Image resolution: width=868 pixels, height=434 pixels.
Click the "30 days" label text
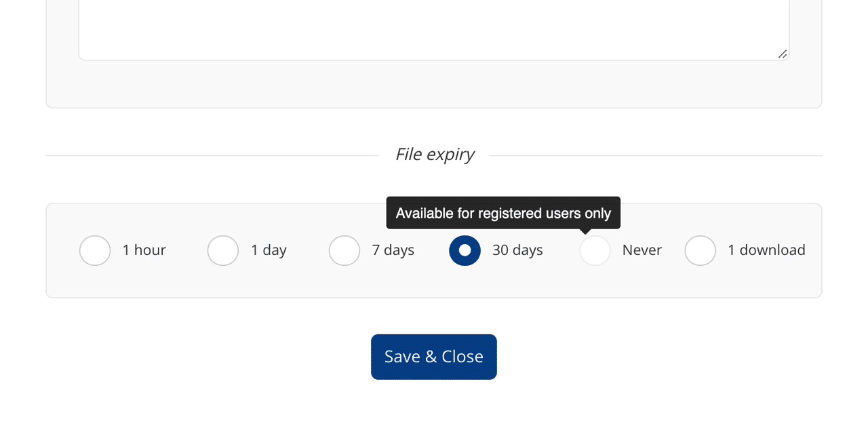(x=517, y=250)
